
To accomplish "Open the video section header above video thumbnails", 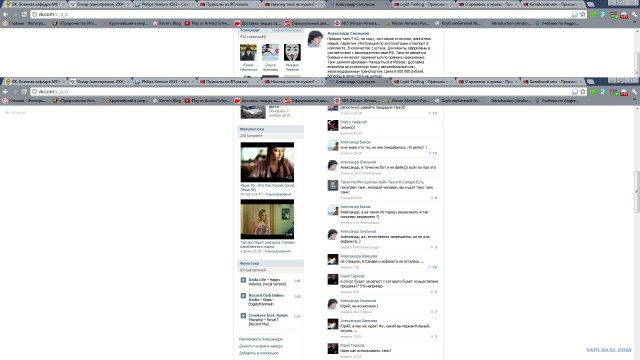I will (270, 129).
